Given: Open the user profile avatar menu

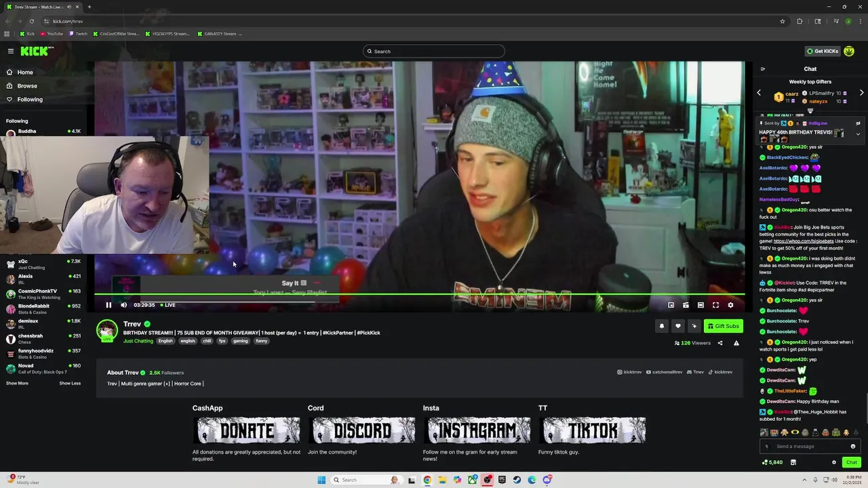Looking at the screenshot, I should pos(849,51).
